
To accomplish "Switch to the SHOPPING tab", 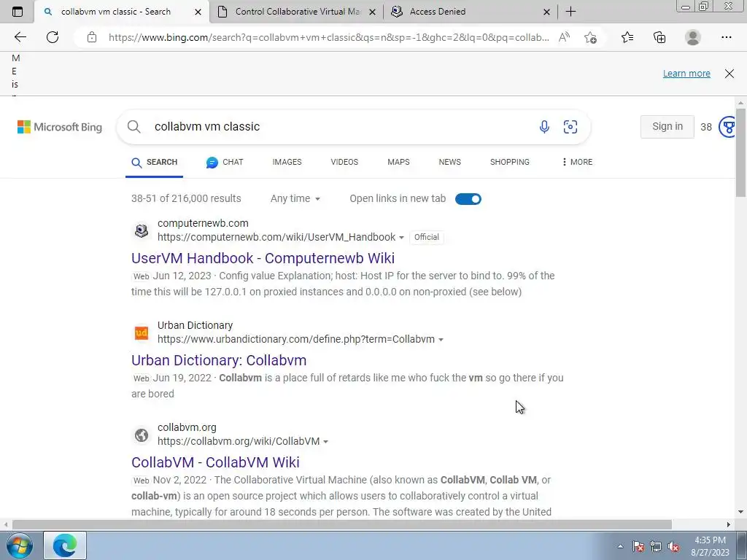I will click(x=509, y=162).
